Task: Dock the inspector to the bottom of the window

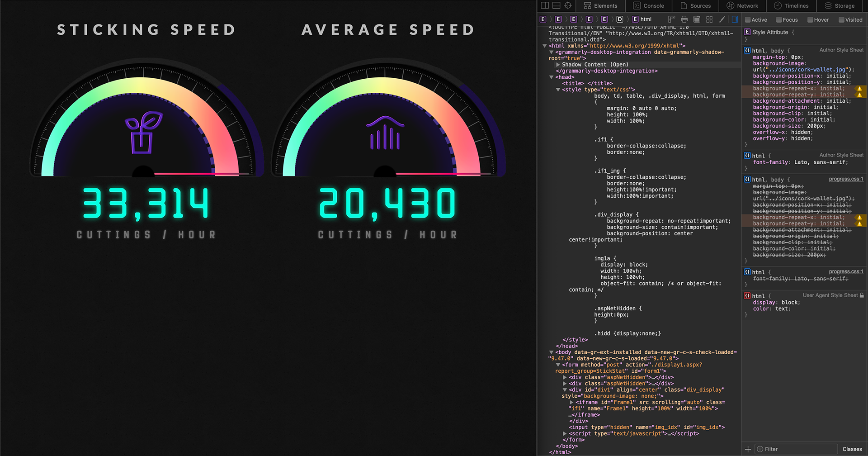Action: click(x=557, y=5)
